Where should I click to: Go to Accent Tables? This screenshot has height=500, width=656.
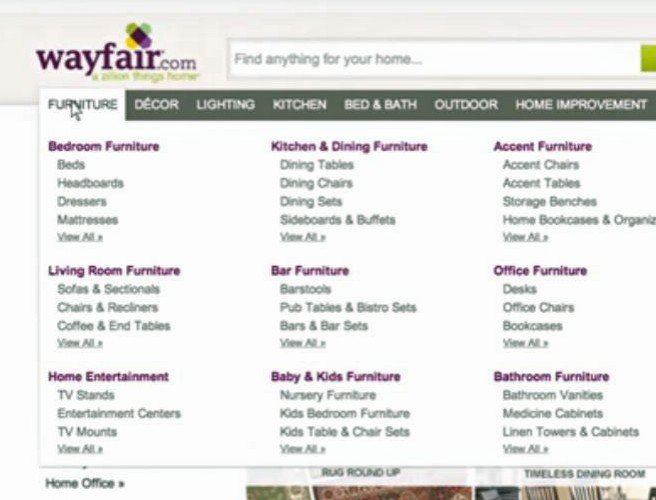click(541, 183)
